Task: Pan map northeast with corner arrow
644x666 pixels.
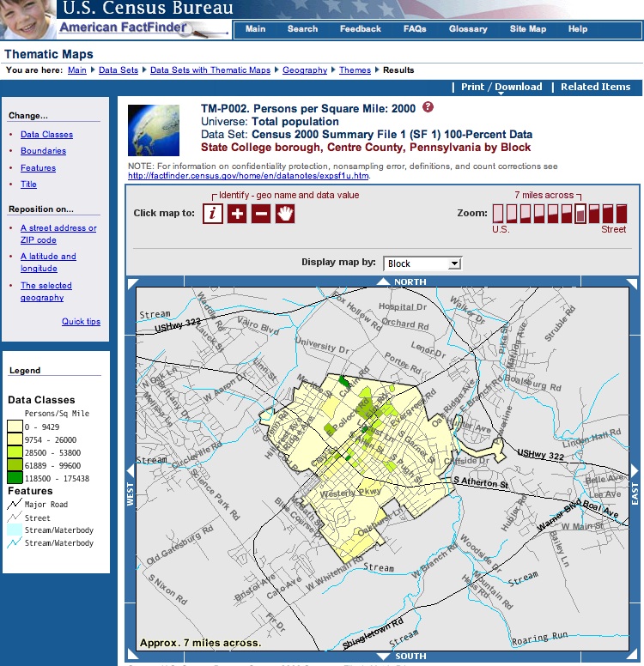Action: coord(632,283)
